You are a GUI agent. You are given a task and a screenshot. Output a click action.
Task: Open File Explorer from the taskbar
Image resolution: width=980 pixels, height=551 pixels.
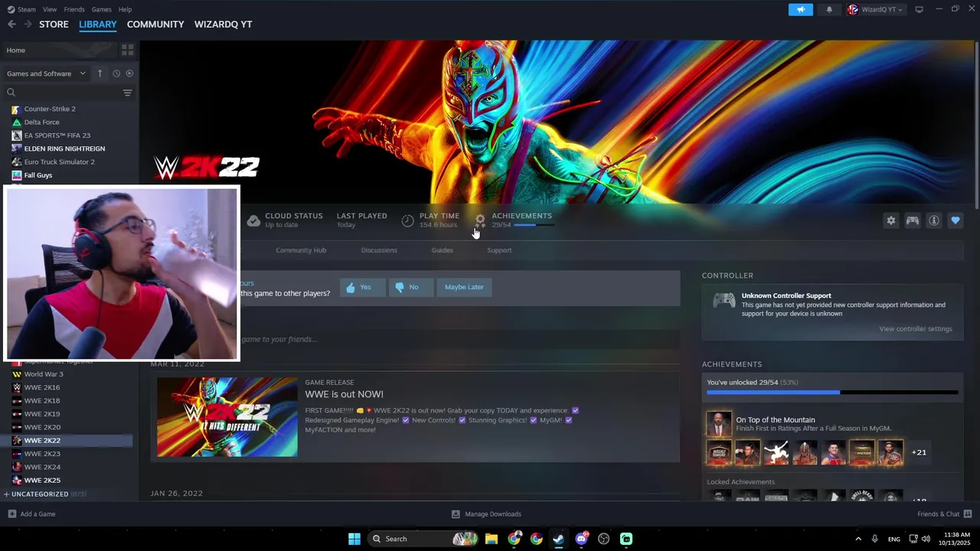[492, 539]
